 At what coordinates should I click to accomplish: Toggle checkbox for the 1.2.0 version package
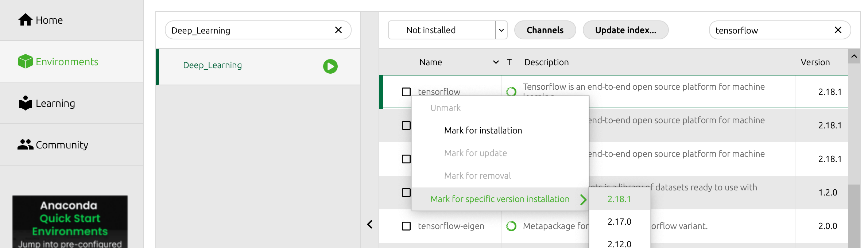click(x=406, y=193)
